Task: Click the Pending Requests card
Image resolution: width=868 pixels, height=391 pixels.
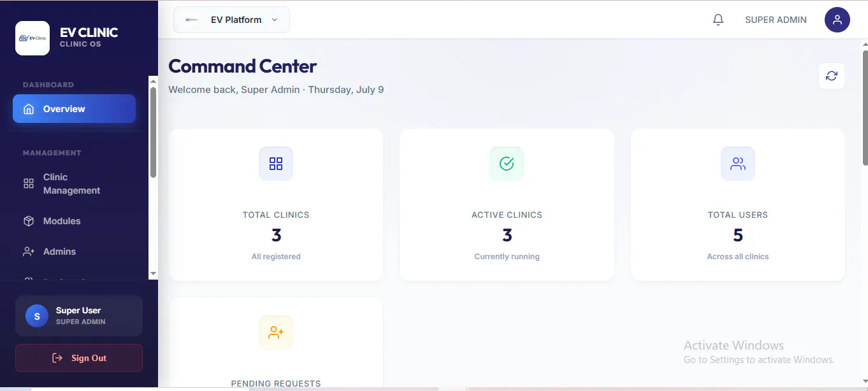Action: (276, 343)
